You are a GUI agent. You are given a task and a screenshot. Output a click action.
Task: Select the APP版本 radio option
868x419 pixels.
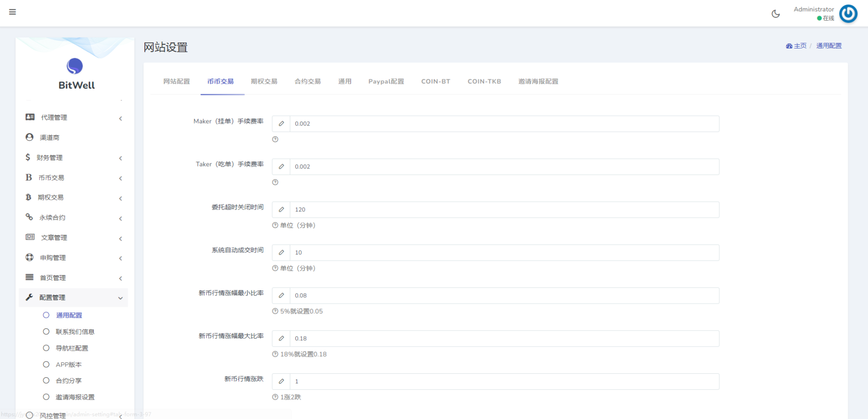tap(46, 364)
